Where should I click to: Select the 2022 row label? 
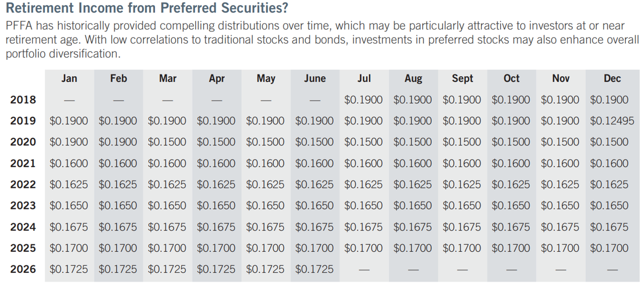coord(23,185)
